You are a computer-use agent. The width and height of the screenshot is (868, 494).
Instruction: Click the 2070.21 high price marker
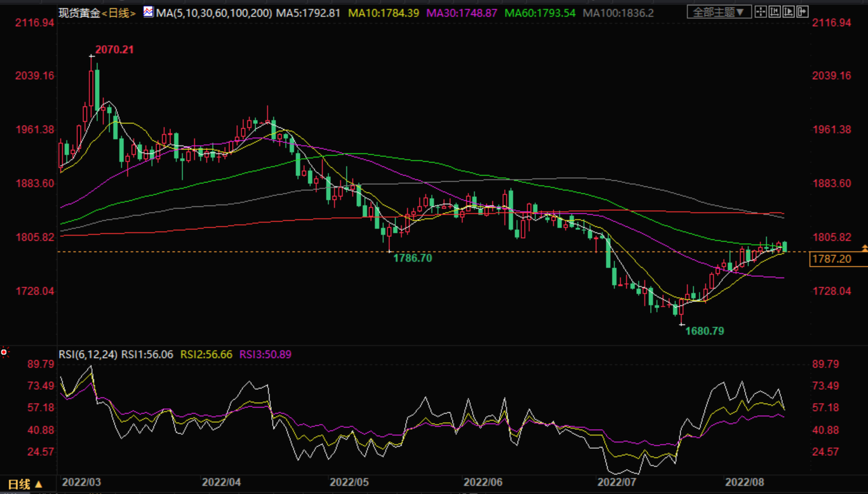(x=114, y=50)
